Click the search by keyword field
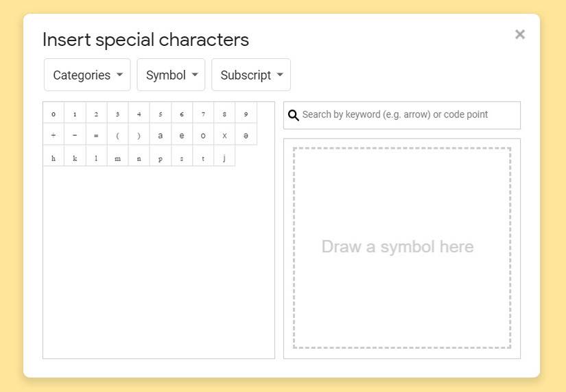The width and height of the screenshot is (566, 392). [409, 115]
